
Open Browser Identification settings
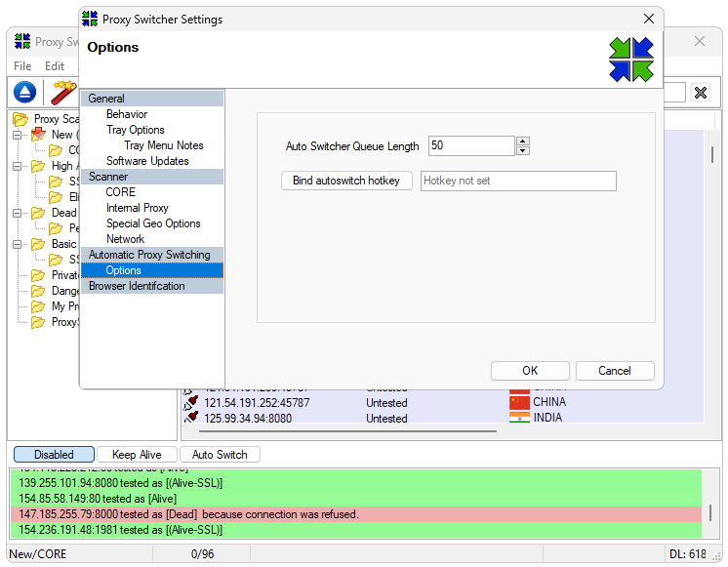coord(152,286)
